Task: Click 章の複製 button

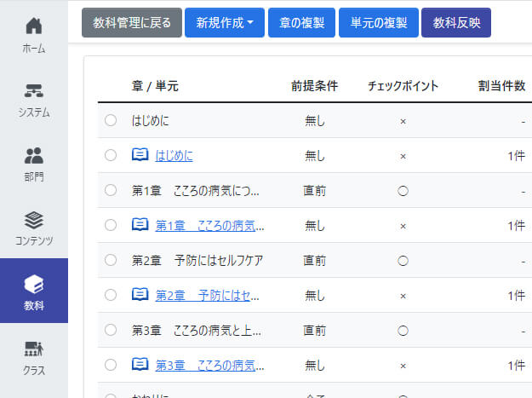Action: pos(301,23)
